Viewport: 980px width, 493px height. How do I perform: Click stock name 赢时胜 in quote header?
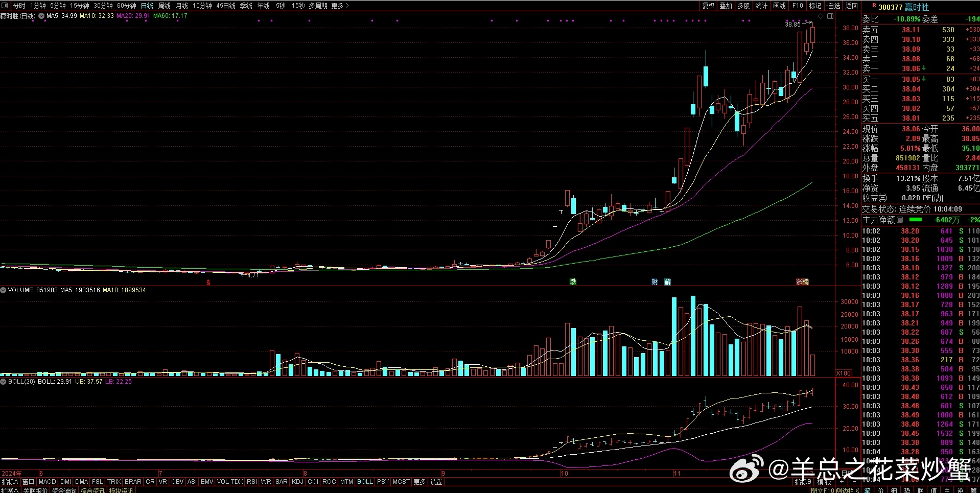(x=917, y=7)
